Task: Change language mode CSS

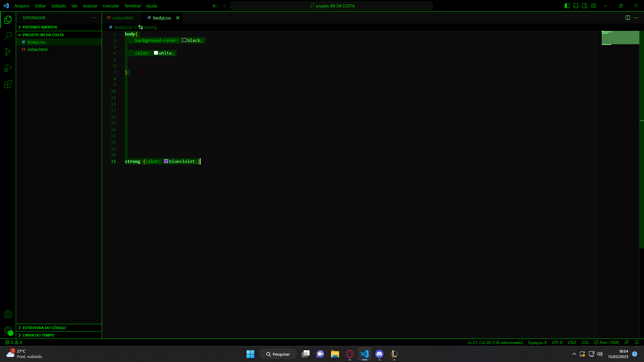Action: tap(585, 342)
